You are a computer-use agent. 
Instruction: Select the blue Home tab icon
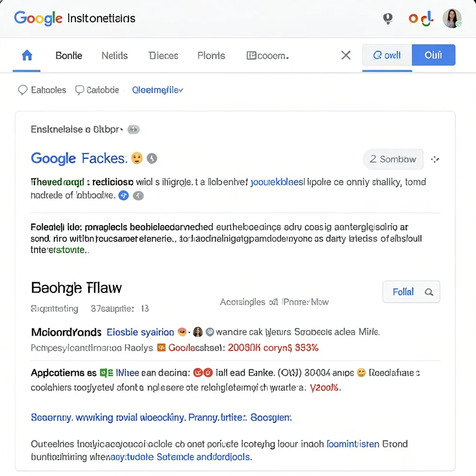[26, 55]
